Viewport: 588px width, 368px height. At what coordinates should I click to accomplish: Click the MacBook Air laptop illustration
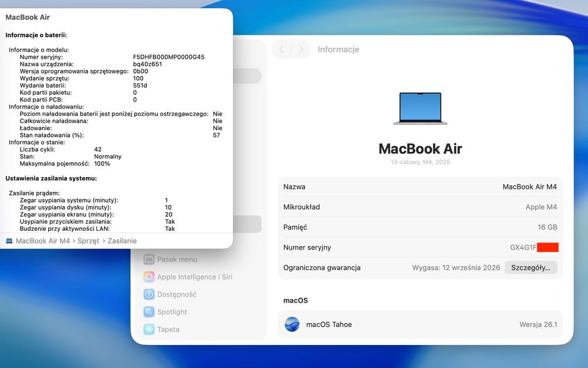tap(420, 108)
